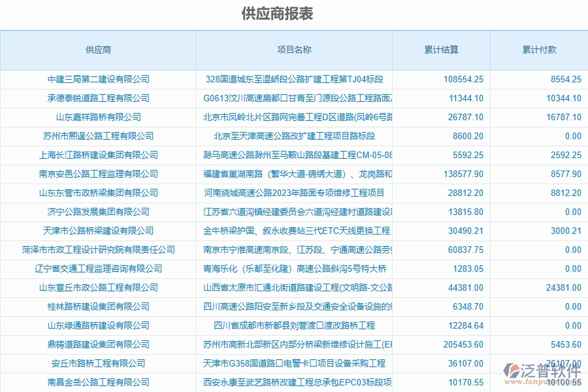Image resolution: width=588 pixels, height=392 pixels.
Task: Sort by the 累计付款 column header
Action: (x=536, y=49)
